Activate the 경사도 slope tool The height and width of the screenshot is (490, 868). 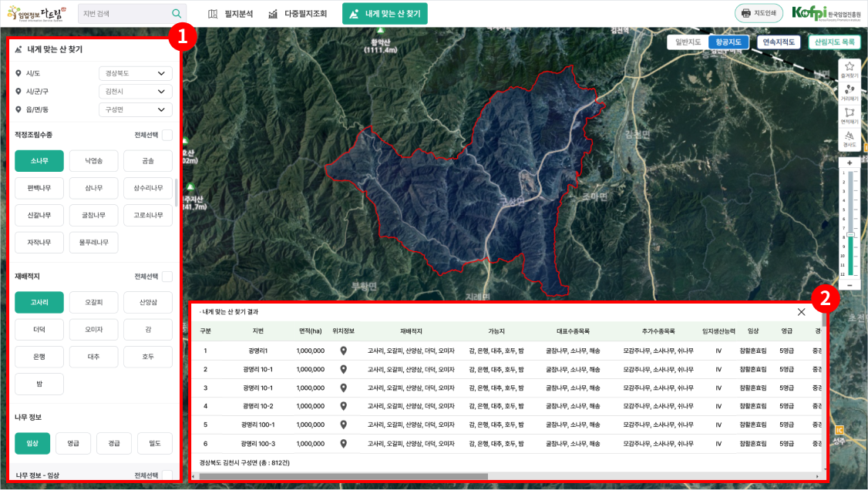(849, 139)
